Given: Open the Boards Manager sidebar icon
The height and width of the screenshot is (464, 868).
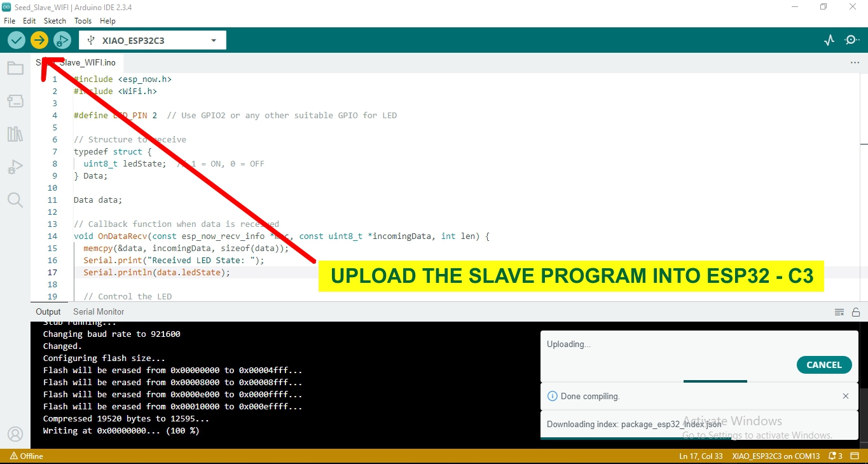Looking at the screenshot, I should point(15,101).
